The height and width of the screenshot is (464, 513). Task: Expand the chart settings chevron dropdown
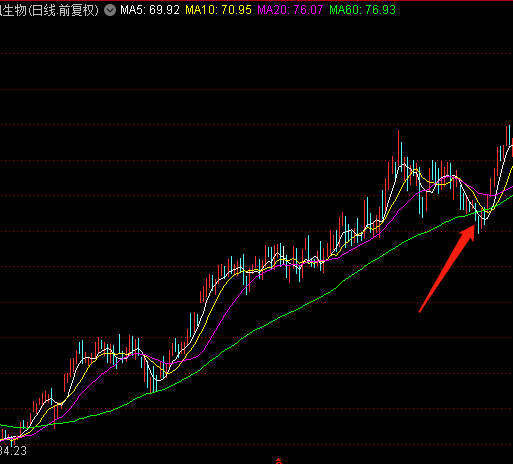pyautogui.click(x=110, y=10)
